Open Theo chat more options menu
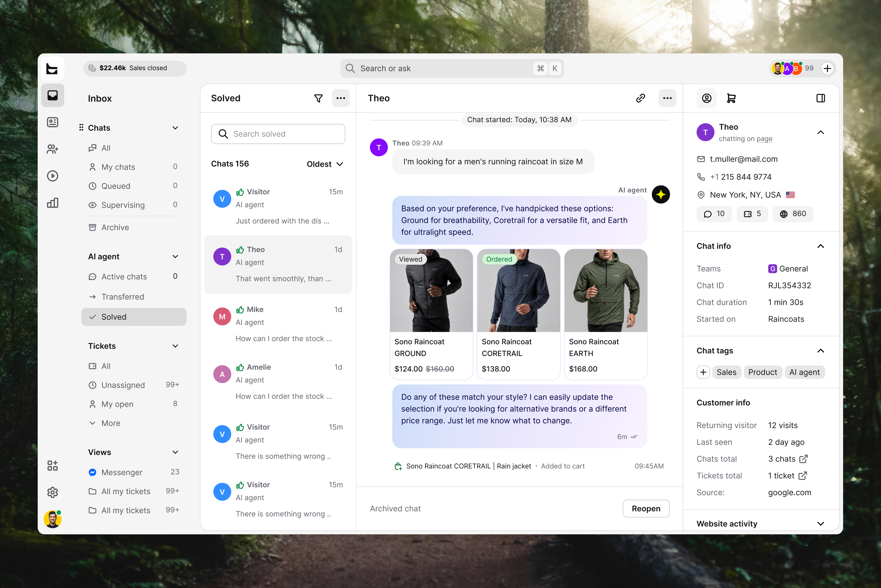Image resolution: width=881 pixels, height=588 pixels. [x=667, y=98]
